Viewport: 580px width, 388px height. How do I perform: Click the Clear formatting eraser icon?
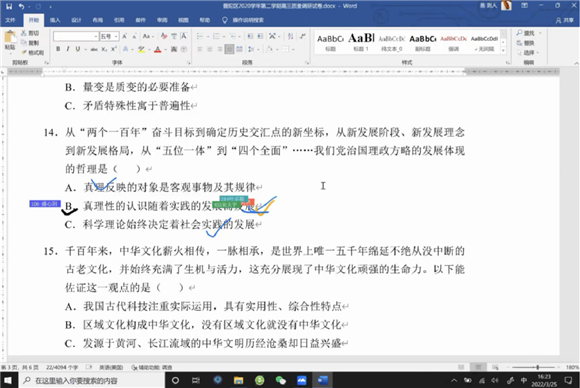click(164, 36)
